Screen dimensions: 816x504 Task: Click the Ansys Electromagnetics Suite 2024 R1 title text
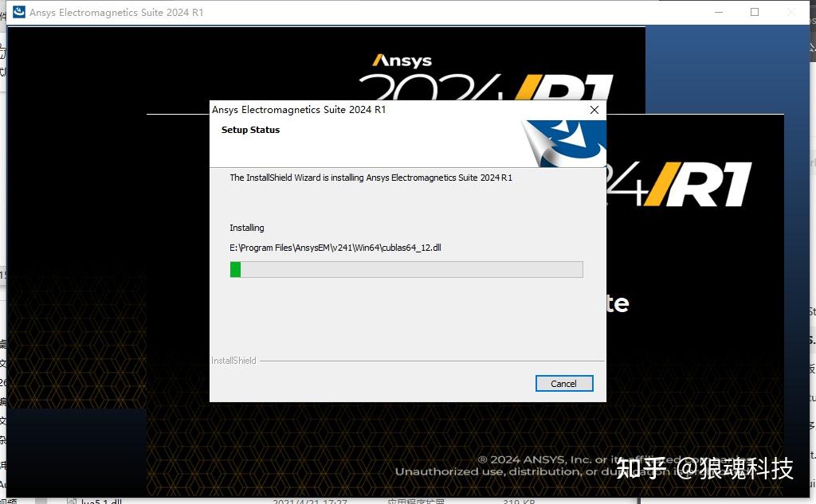coord(300,110)
